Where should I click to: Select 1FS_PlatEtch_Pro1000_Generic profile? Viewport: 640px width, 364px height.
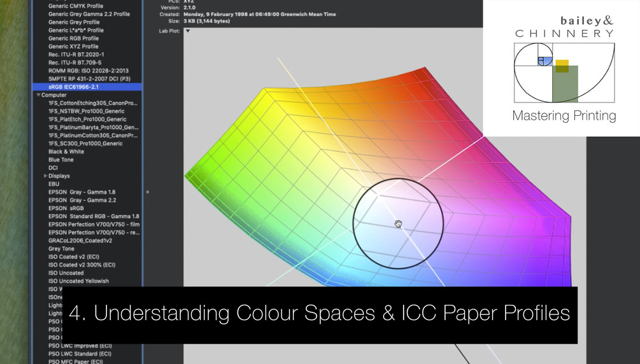[87, 119]
